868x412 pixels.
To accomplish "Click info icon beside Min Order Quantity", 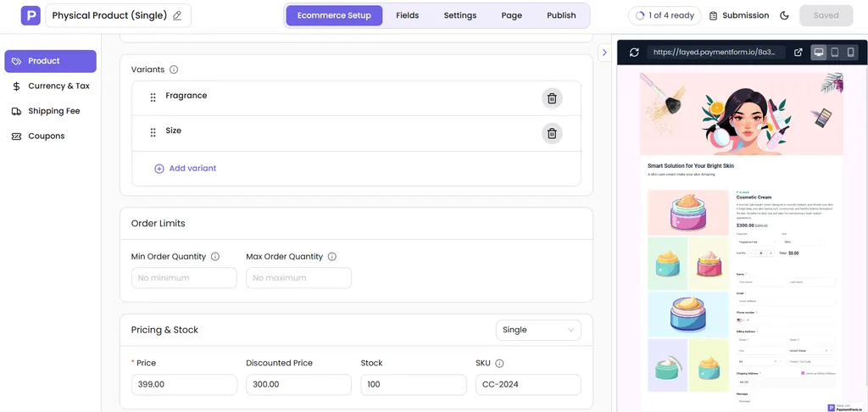I will click(215, 256).
